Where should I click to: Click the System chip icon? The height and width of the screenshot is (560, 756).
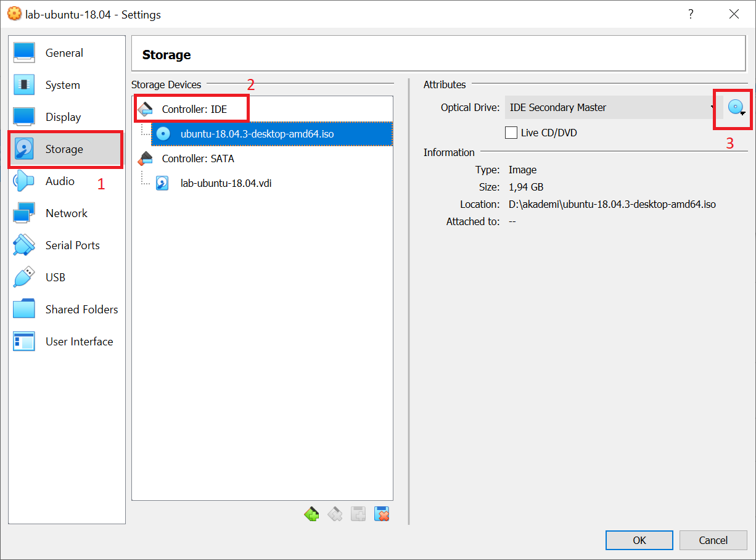[x=24, y=85]
